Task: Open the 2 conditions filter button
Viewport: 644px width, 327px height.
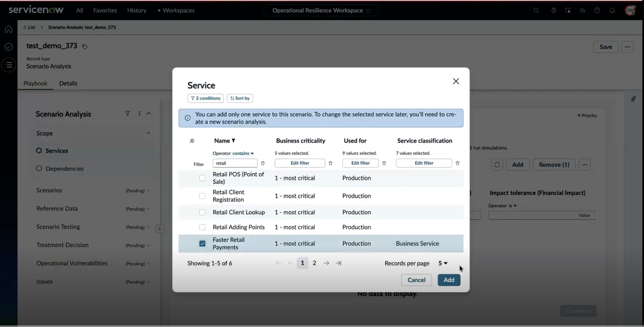Action: coord(205,98)
